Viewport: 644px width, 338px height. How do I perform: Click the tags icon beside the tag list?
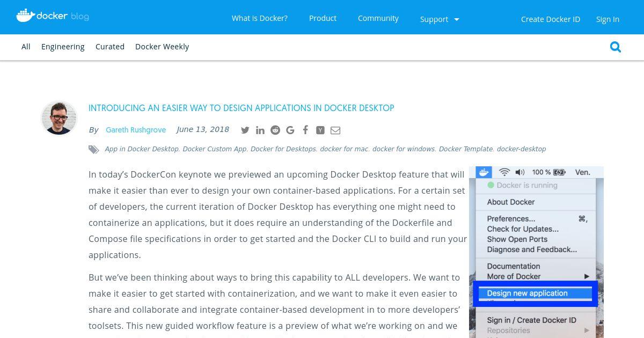tap(94, 150)
